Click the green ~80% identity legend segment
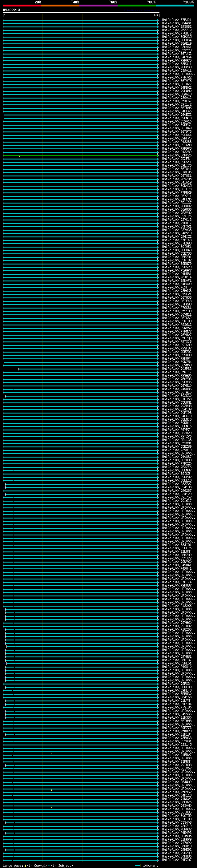The image size is (197, 868). [137, 6]
